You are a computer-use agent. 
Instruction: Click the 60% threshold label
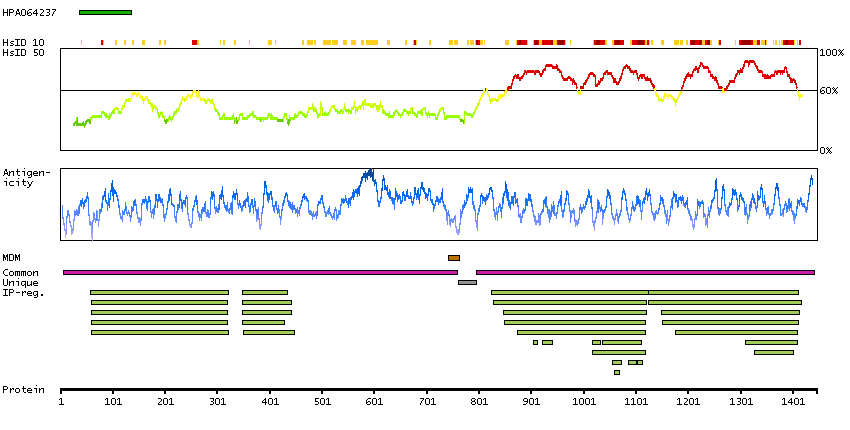828,91
